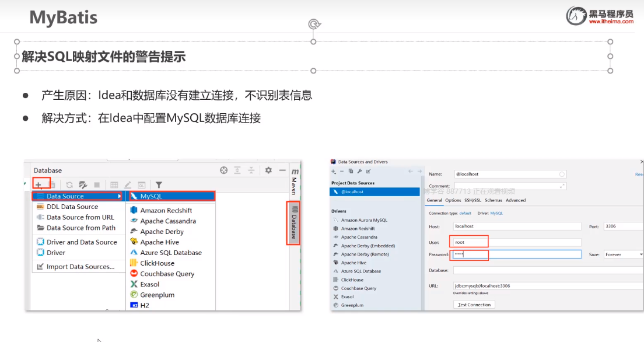Select Azure SQL Database in the submenu

[x=171, y=253]
